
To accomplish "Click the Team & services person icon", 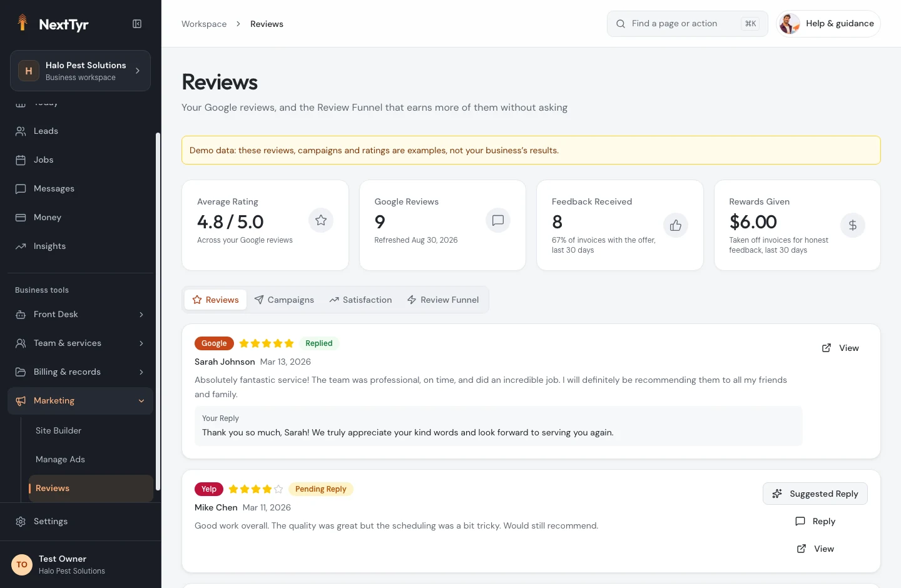I will [x=21, y=343].
